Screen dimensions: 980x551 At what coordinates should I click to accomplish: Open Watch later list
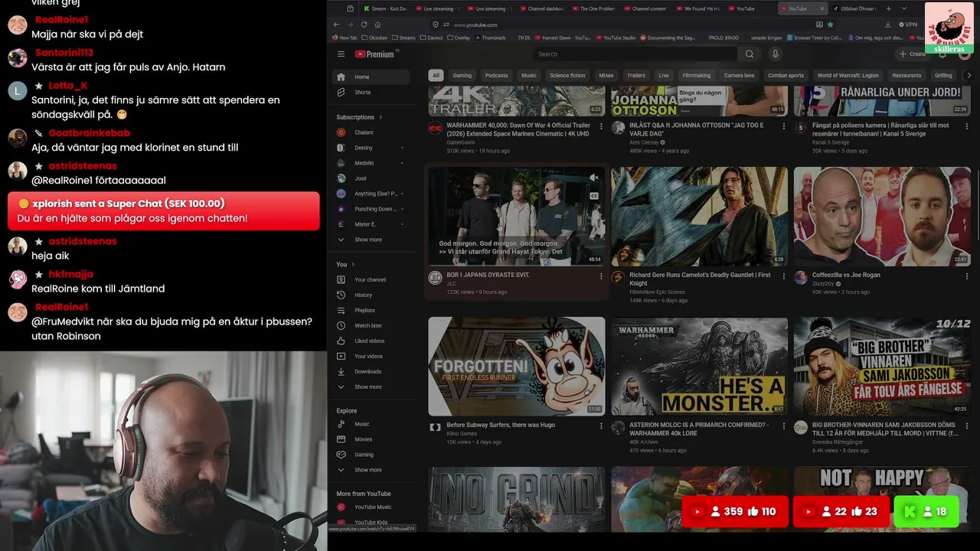(x=371, y=326)
